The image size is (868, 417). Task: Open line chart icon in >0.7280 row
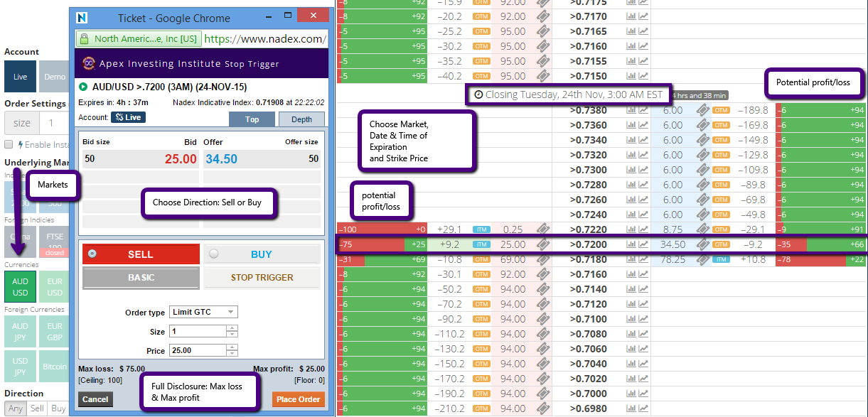pos(643,185)
